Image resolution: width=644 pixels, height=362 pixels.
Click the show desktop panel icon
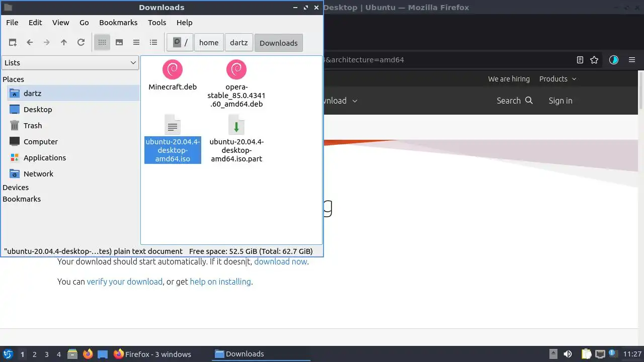(103, 354)
